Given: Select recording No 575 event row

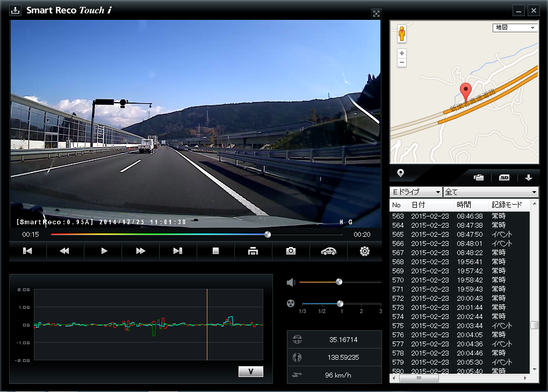Looking at the screenshot, I should 459,325.
